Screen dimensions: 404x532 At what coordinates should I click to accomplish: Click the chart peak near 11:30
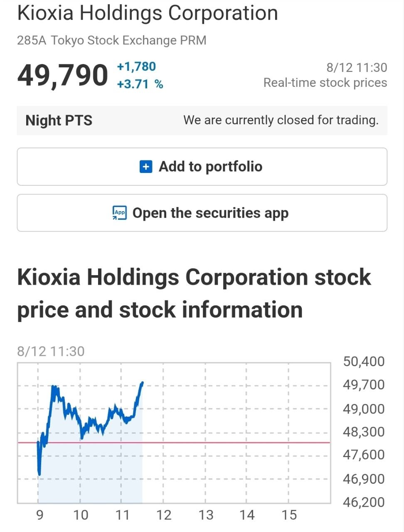pyautogui.click(x=142, y=383)
